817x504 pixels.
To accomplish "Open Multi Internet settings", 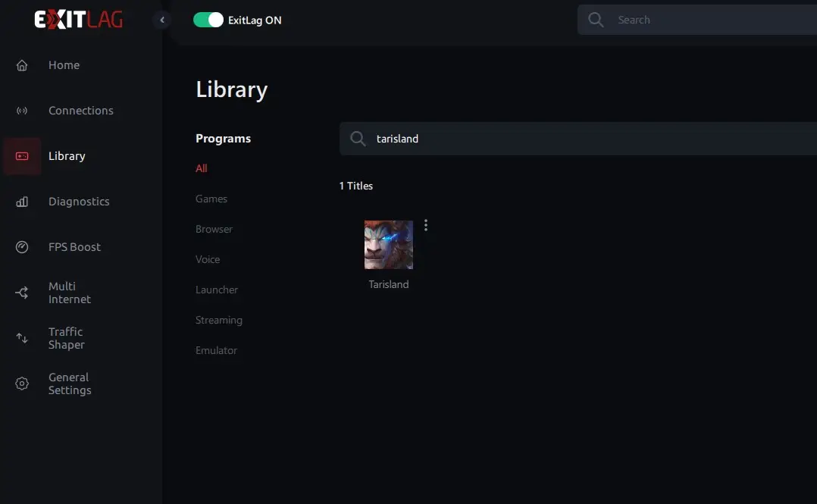I will 69,293.
